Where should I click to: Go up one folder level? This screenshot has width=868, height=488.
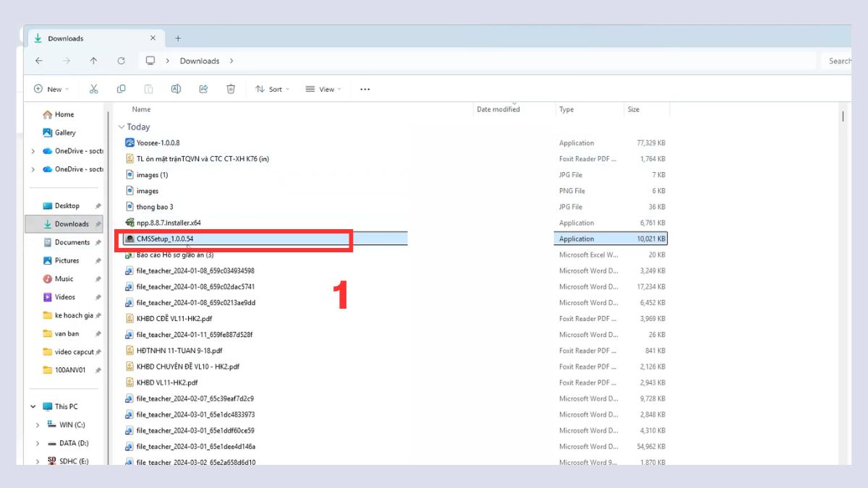(93, 61)
